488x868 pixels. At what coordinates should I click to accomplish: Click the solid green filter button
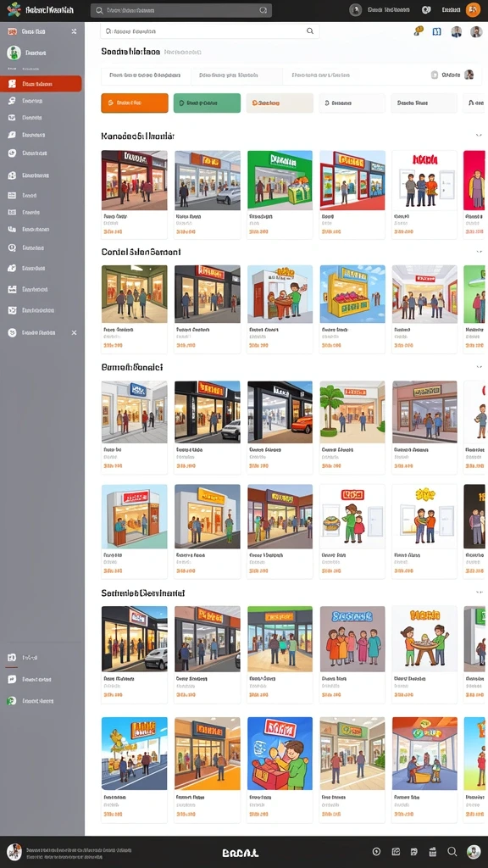tap(207, 103)
